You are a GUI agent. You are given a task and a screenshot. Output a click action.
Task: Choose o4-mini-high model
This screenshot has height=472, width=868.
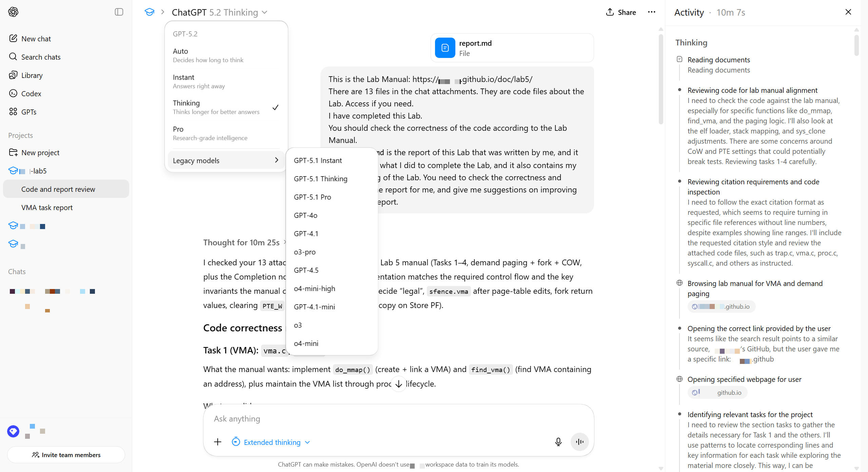click(x=332, y=288)
